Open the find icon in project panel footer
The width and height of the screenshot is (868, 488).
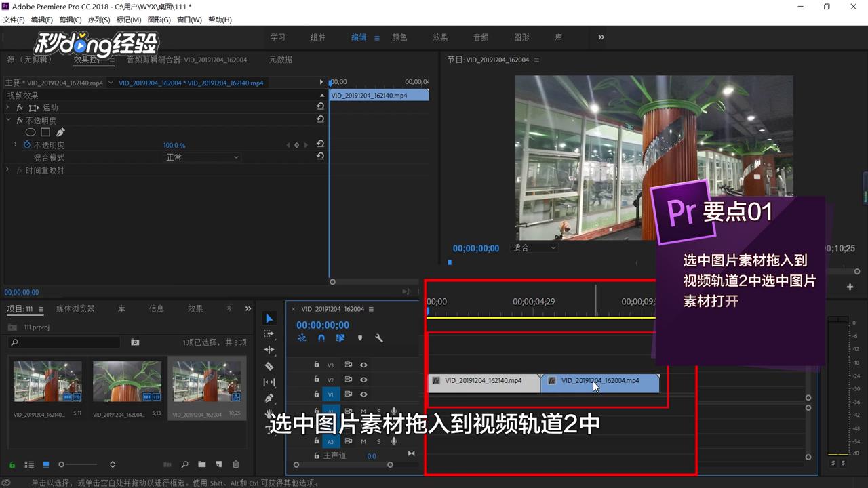coord(184,464)
